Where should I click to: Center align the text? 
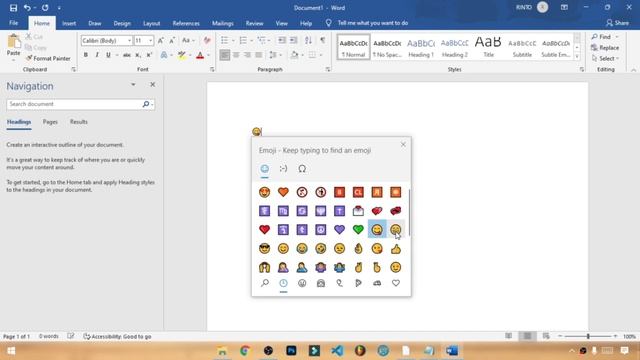click(236, 55)
